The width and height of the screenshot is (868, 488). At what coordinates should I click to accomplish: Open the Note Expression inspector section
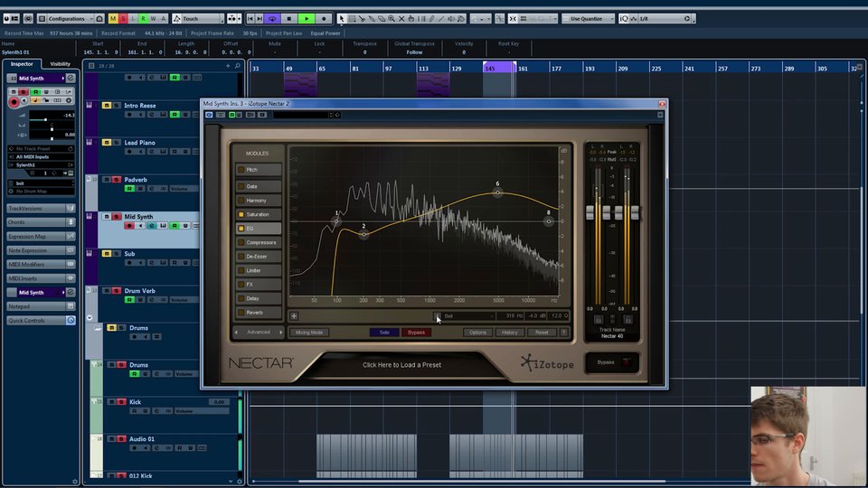(x=41, y=250)
